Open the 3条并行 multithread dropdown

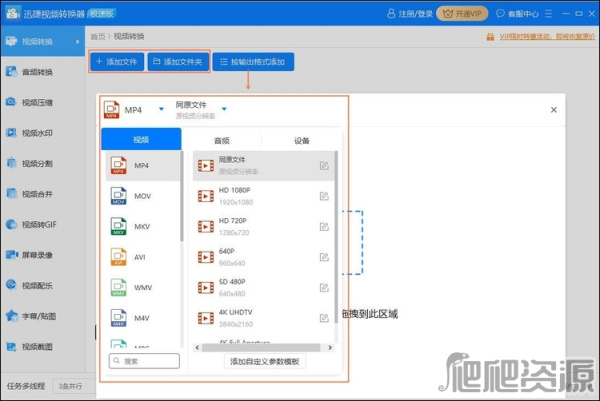point(75,386)
